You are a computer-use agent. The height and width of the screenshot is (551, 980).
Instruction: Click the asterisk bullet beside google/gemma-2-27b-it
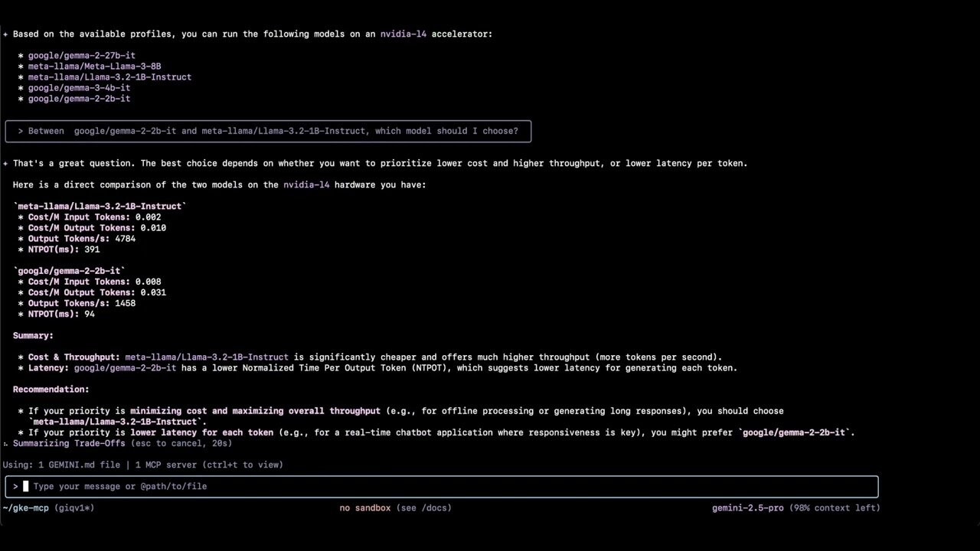[21, 55]
